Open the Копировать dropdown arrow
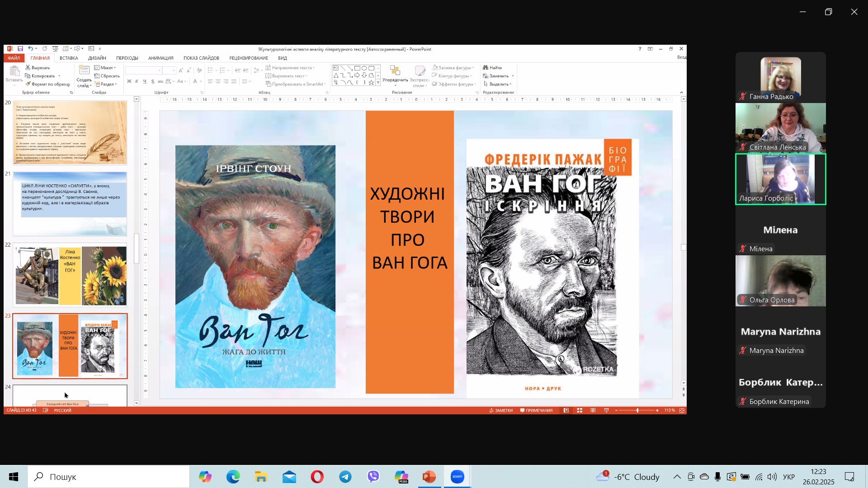This screenshot has height=488, width=868. [59, 76]
